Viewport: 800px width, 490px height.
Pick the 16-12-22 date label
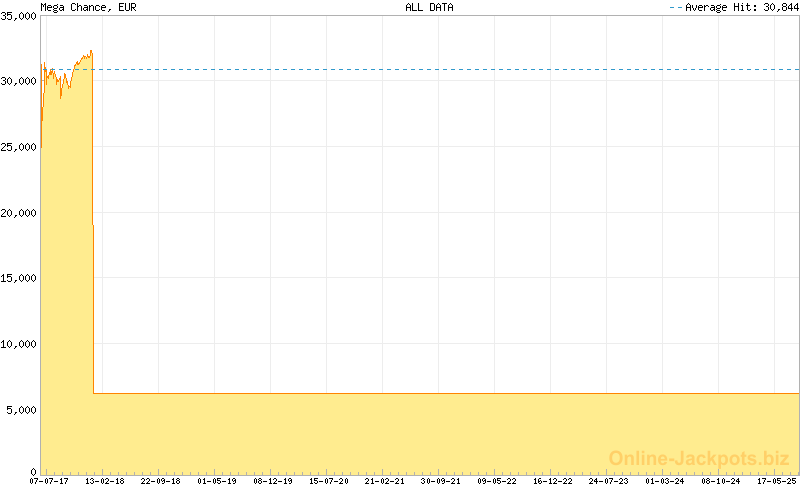(x=553, y=481)
